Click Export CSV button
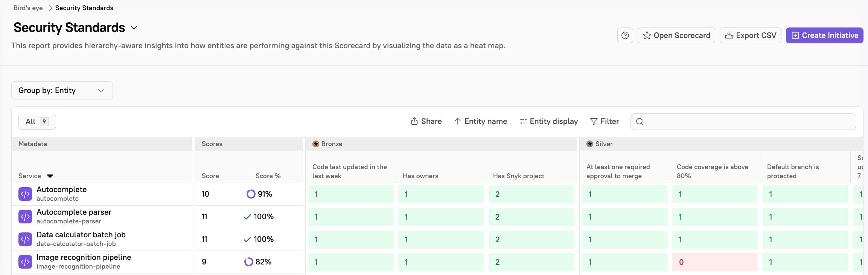Viewport: 868px width, 275px height. [x=750, y=35]
